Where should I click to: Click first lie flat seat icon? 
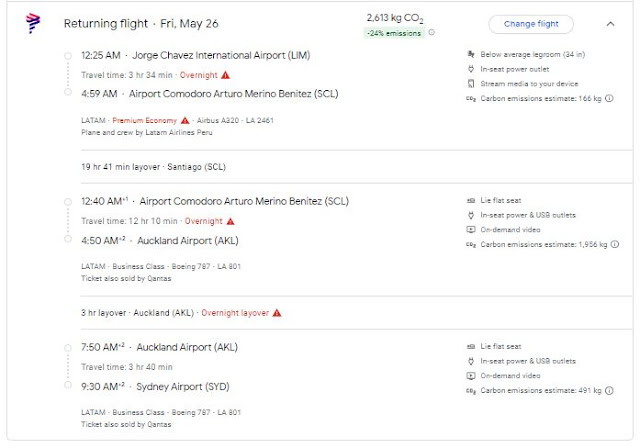pos(471,200)
